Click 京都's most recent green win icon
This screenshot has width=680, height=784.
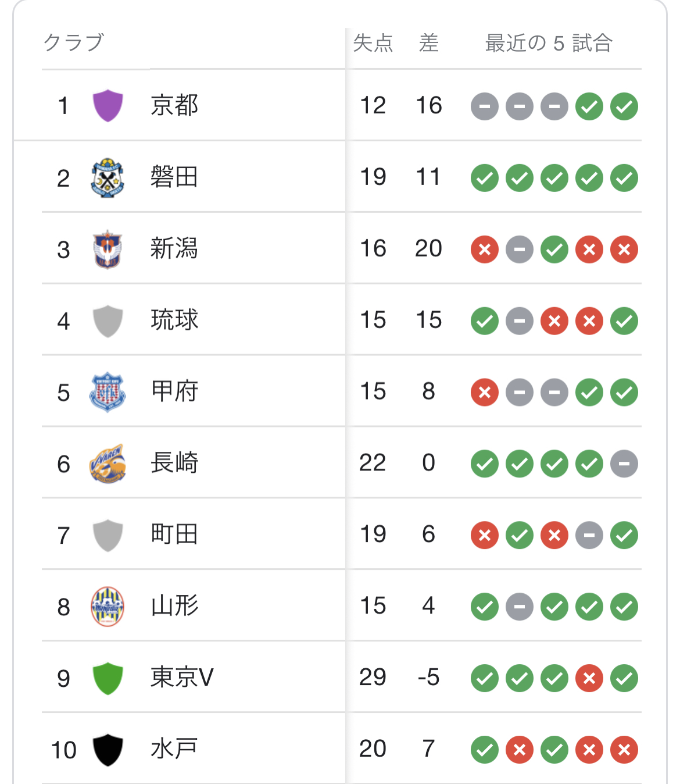pos(624,106)
